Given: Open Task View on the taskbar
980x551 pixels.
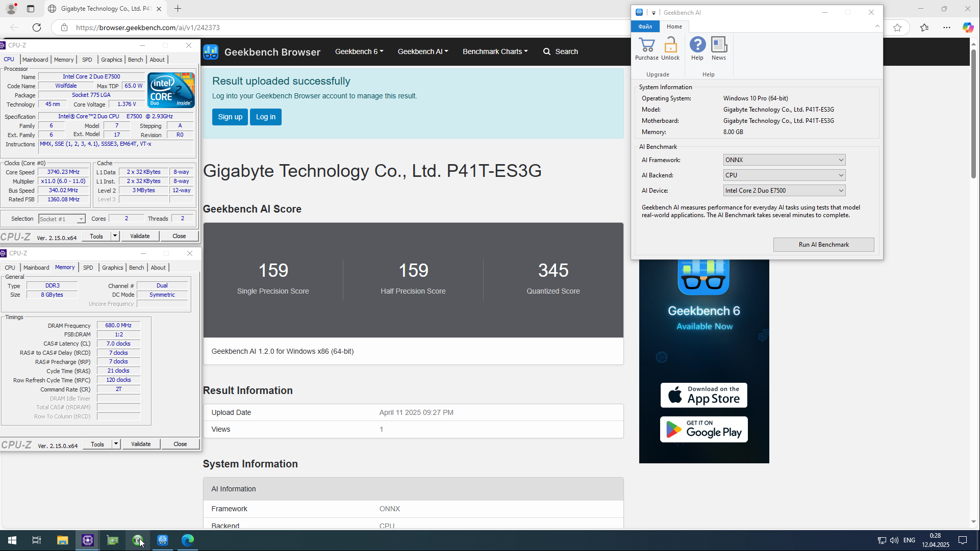Looking at the screenshot, I should coord(37,540).
